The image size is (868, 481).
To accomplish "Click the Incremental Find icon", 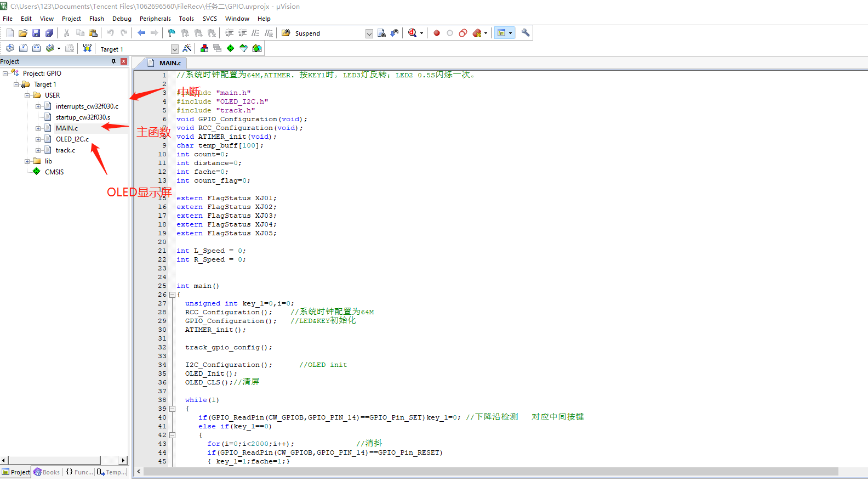I will pyautogui.click(x=395, y=33).
